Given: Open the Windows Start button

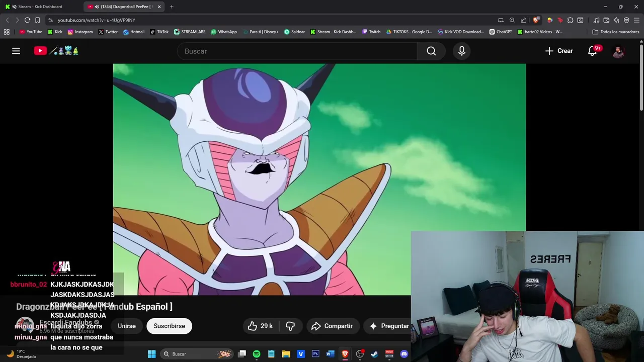Looking at the screenshot, I should coord(151,354).
